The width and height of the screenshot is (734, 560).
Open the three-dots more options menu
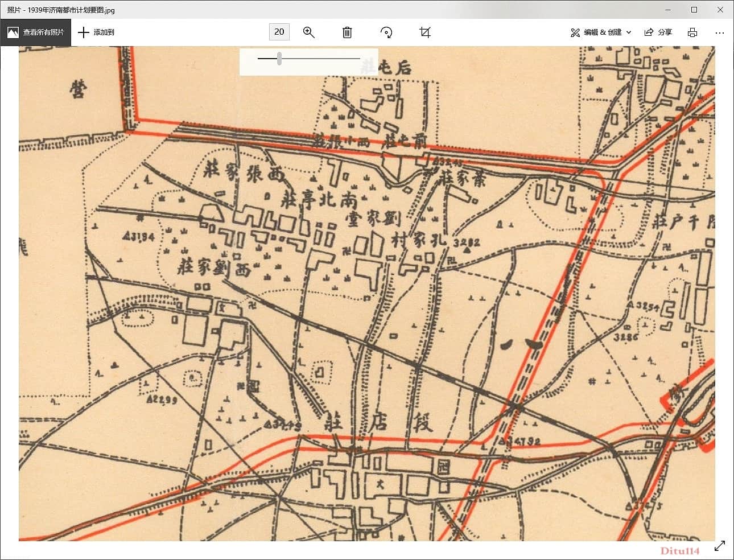[x=720, y=32]
